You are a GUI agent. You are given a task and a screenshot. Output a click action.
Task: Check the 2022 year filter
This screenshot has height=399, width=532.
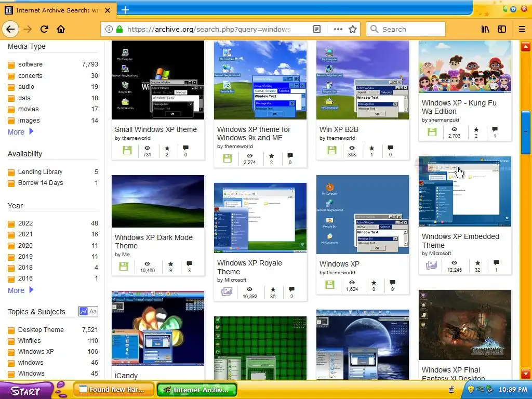tap(11, 223)
